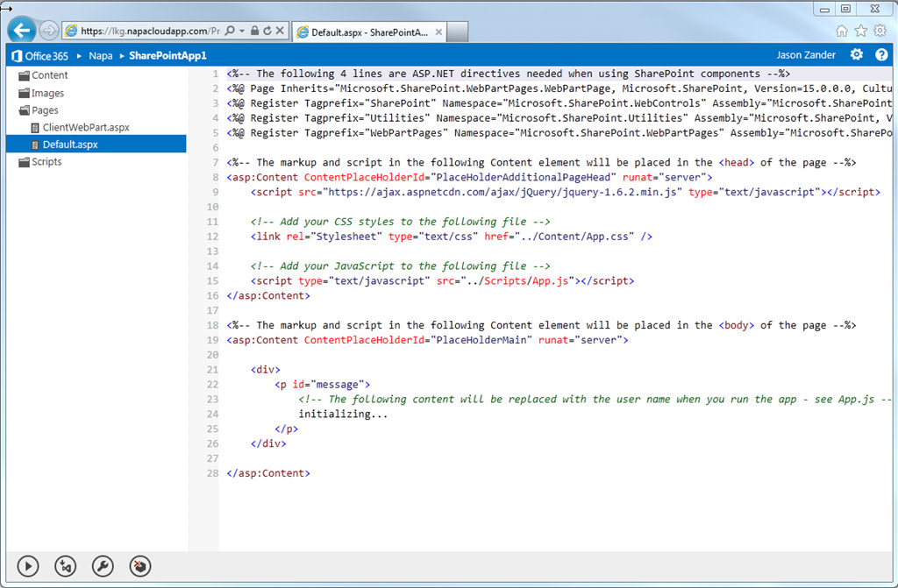The width and height of the screenshot is (898, 588).
Task: Open the help question mark icon
Action: pos(881,54)
